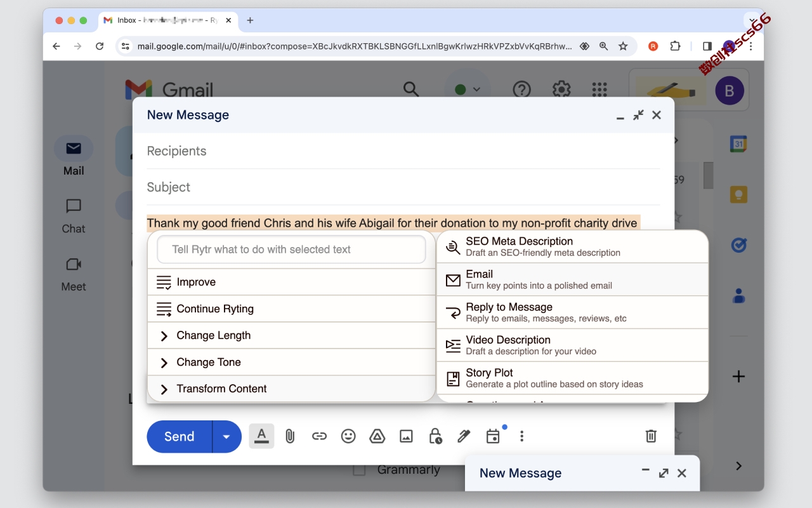Open the active status dropdown
812x508 pixels.
[x=468, y=90]
